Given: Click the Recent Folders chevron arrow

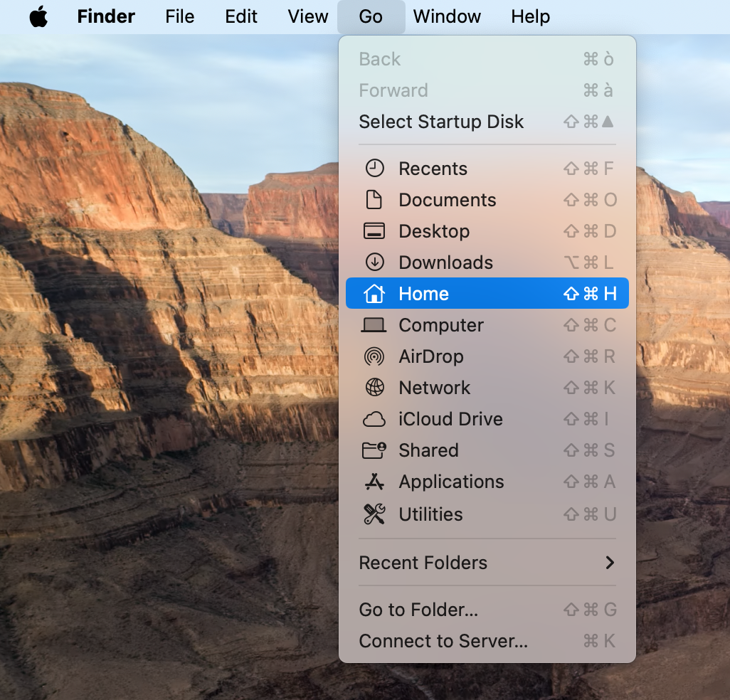Looking at the screenshot, I should 610,563.
